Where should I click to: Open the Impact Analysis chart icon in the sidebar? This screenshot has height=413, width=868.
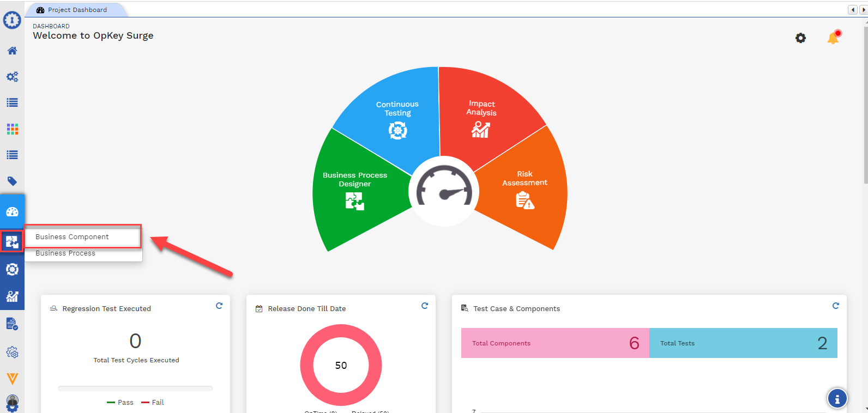tap(12, 296)
